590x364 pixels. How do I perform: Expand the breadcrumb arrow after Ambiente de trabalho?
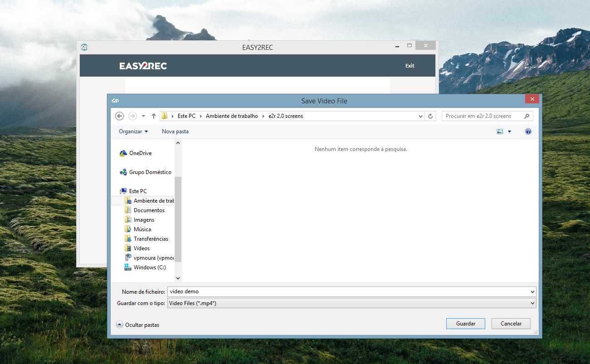[x=263, y=116]
